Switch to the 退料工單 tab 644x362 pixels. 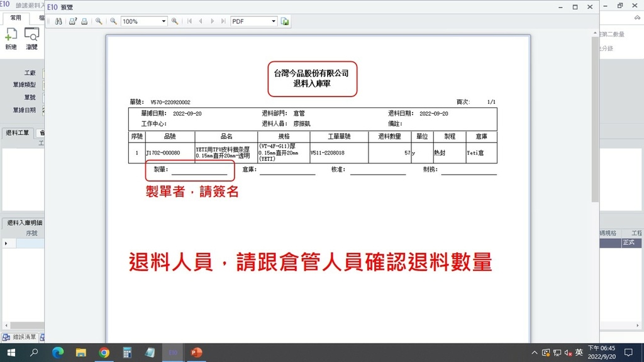coord(17,133)
